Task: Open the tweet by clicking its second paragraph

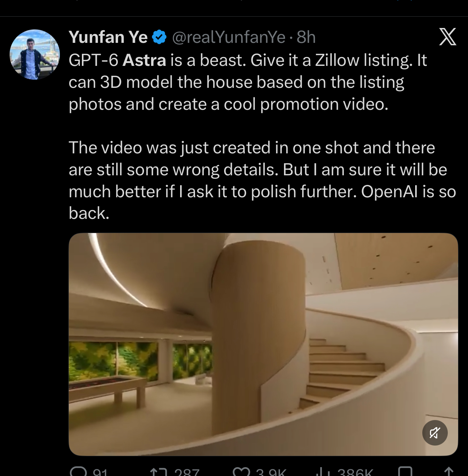Action: coord(262,180)
